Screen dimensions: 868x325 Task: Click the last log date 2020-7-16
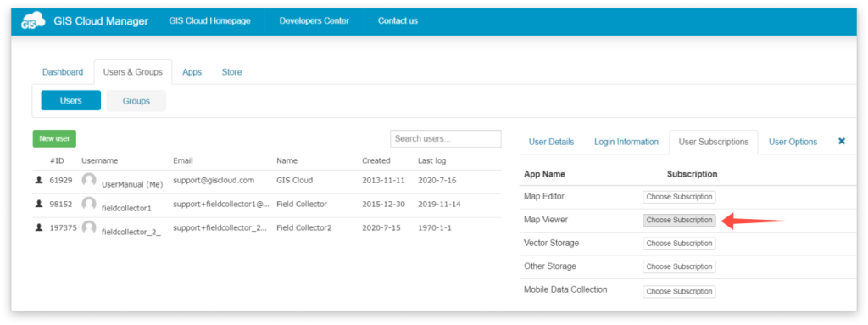[x=437, y=180]
